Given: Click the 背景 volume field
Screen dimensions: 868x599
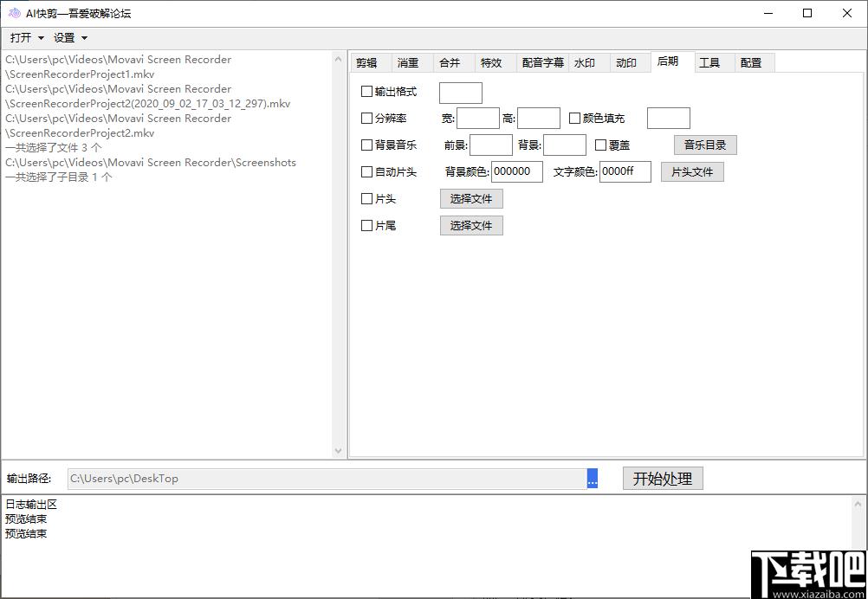Looking at the screenshot, I should pos(565,145).
